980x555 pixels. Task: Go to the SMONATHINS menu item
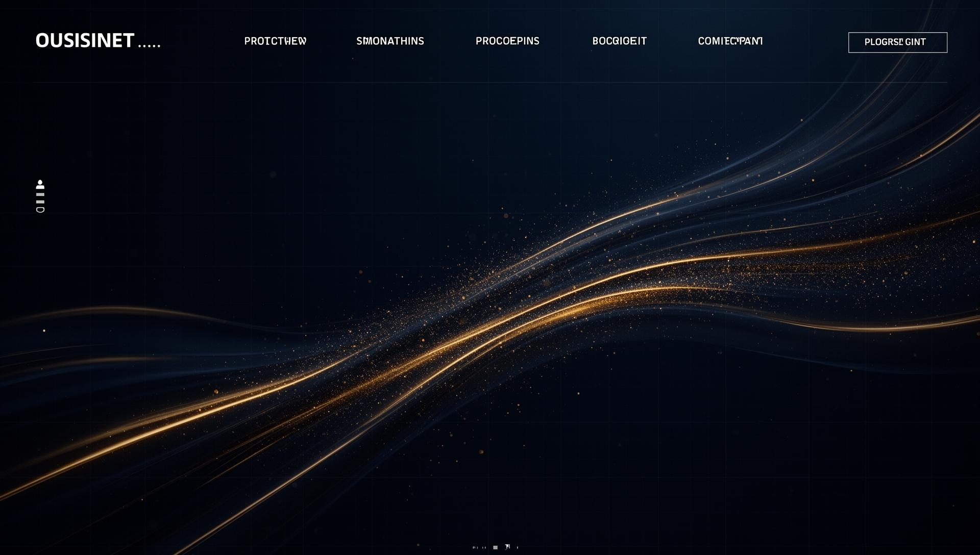(x=390, y=41)
